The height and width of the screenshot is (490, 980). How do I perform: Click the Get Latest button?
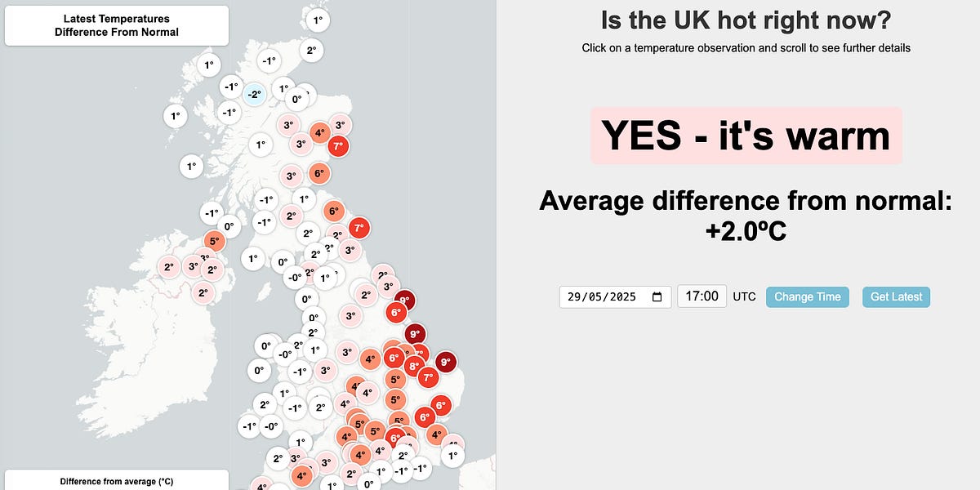896,296
